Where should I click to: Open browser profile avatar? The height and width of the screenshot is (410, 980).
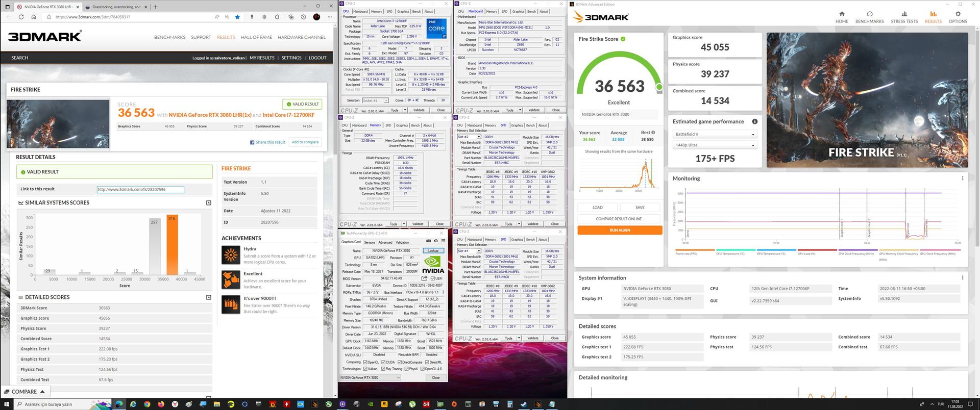[x=316, y=17]
